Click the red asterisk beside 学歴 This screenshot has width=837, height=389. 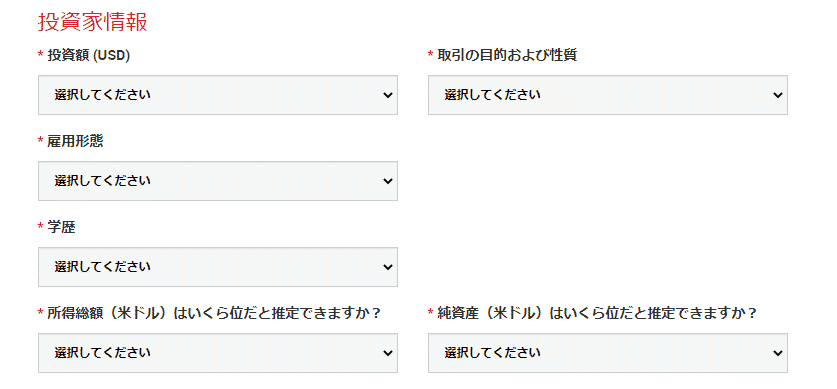coord(41,226)
